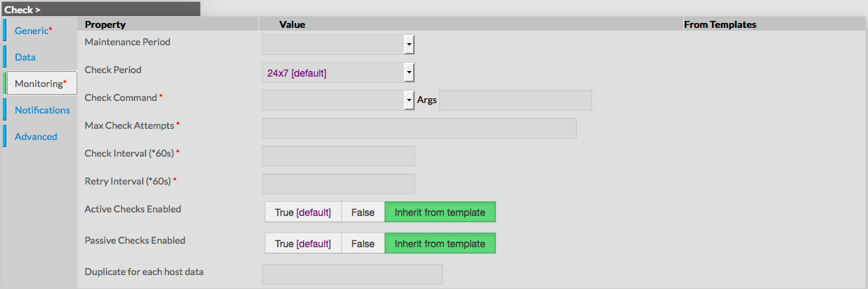Set Passive Checks Enabled to False

point(363,244)
